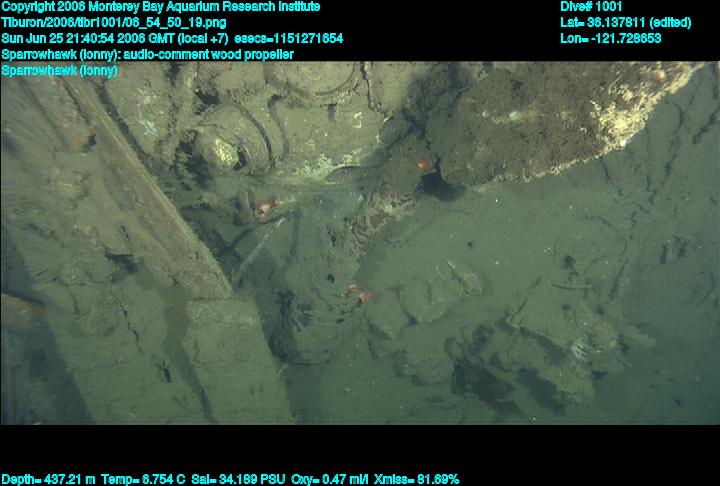Screen dimensions: 720x486
Task: Select the Sal= 34.189 PSU reading
Action: click(x=238, y=480)
